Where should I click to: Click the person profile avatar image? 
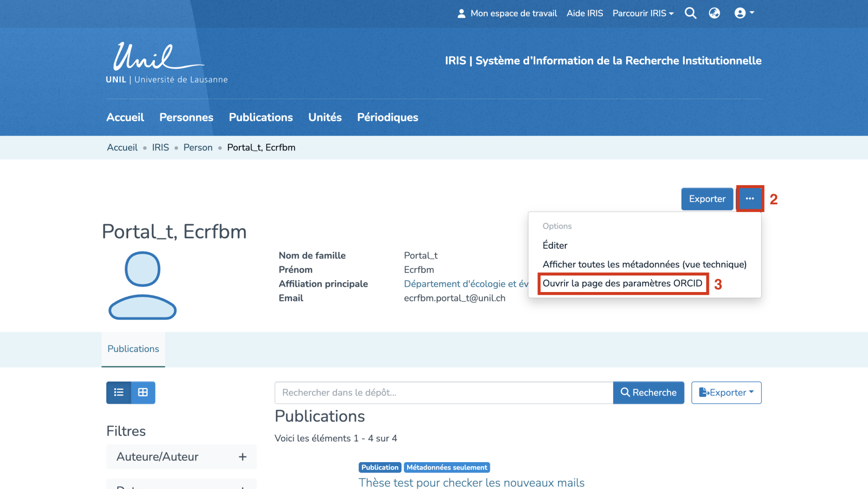tap(143, 285)
